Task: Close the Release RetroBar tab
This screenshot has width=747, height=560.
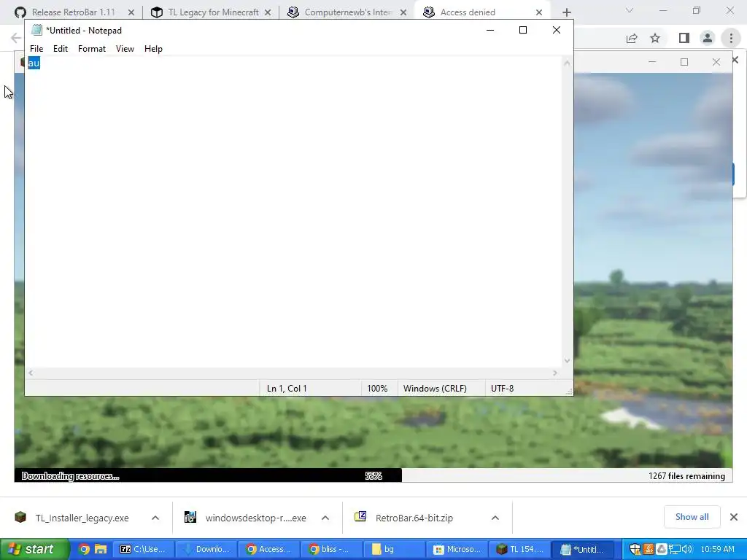Action: point(131,12)
